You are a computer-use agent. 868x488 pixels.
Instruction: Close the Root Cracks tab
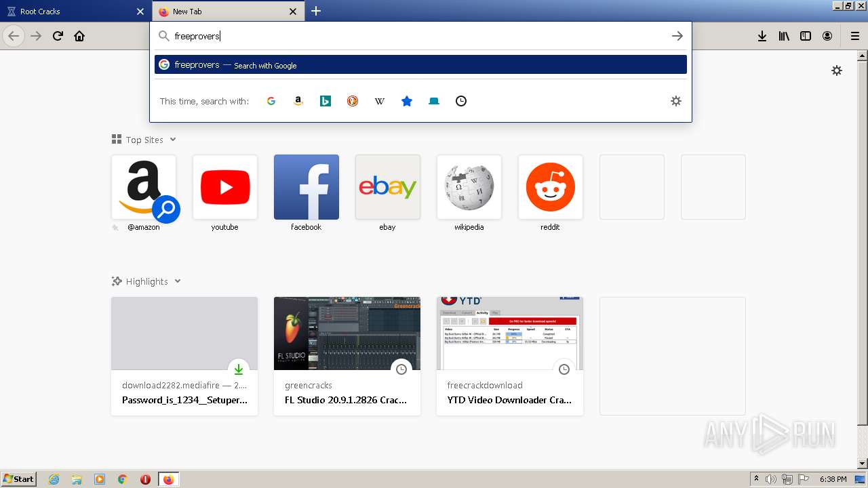140,12
